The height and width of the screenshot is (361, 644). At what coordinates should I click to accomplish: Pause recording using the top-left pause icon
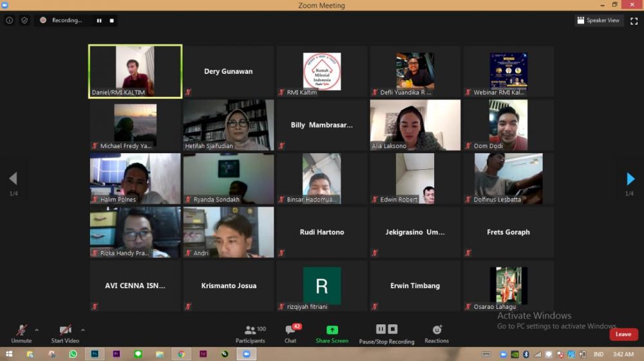99,21
